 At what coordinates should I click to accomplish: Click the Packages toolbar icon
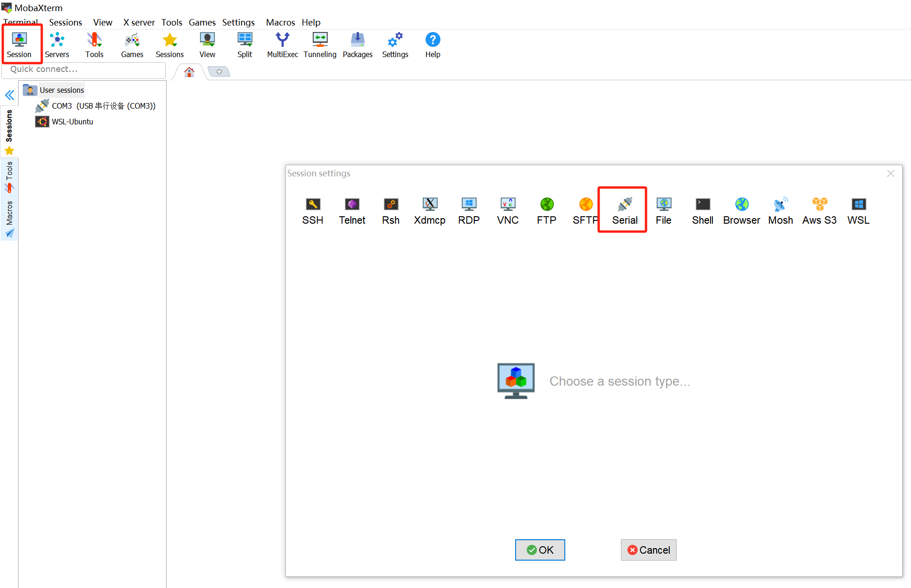[x=358, y=45]
